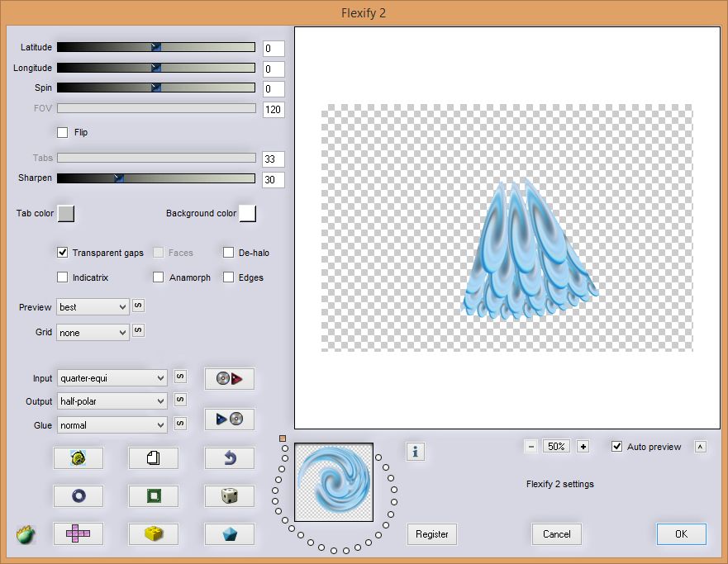Click the dice randomize button
The width and height of the screenshot is (728, 564).
(x=230, y=496)
